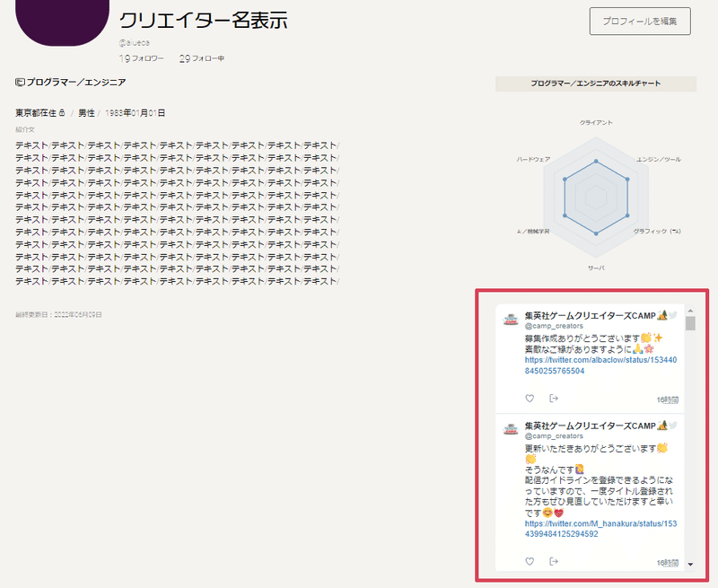Click the timeline scrollbar down arrow
Image resolution: width=718 pixels, height=588 pixels.
[690, 565]
